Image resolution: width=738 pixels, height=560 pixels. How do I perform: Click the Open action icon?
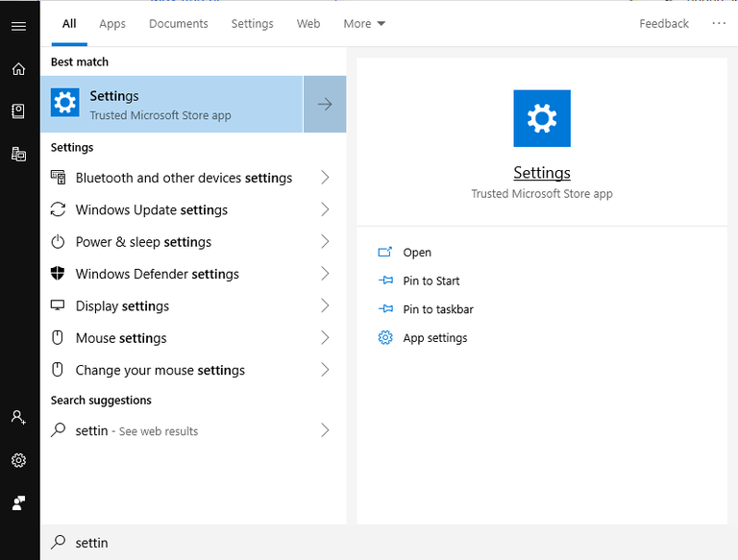385,253
